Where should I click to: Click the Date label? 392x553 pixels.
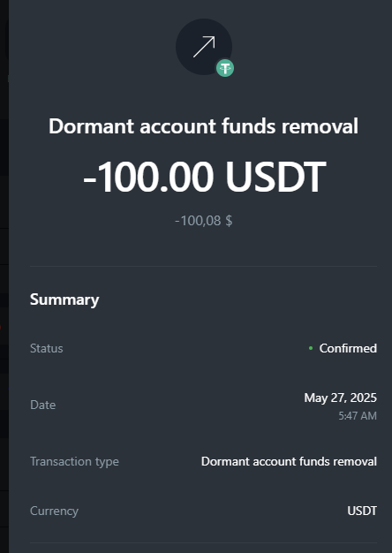click(42, 405)
